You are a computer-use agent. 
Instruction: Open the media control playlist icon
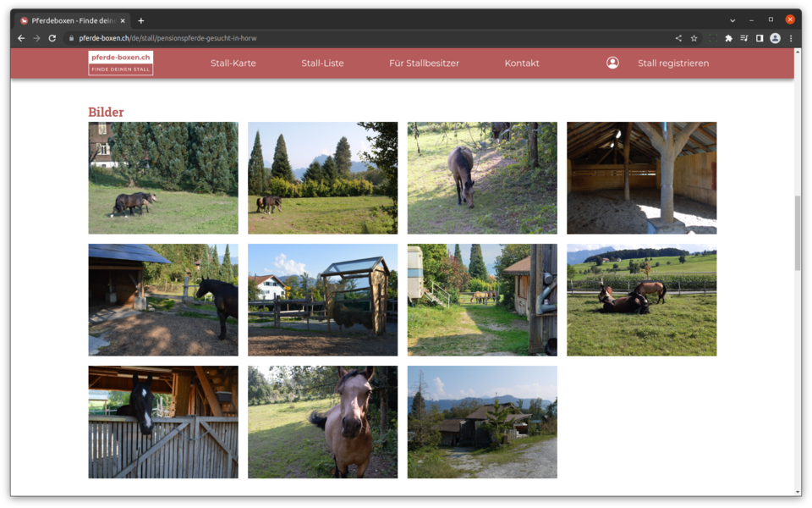[744, 38]
